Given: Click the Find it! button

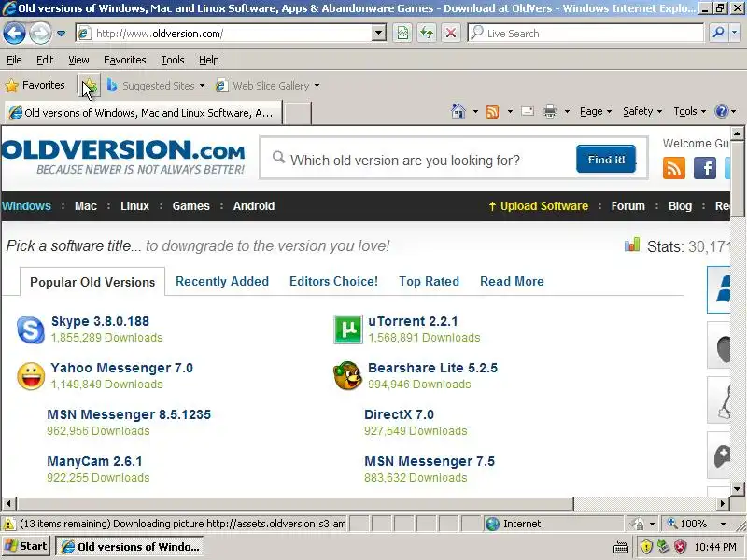Looking at the screenshot, I should coord(606,159).
